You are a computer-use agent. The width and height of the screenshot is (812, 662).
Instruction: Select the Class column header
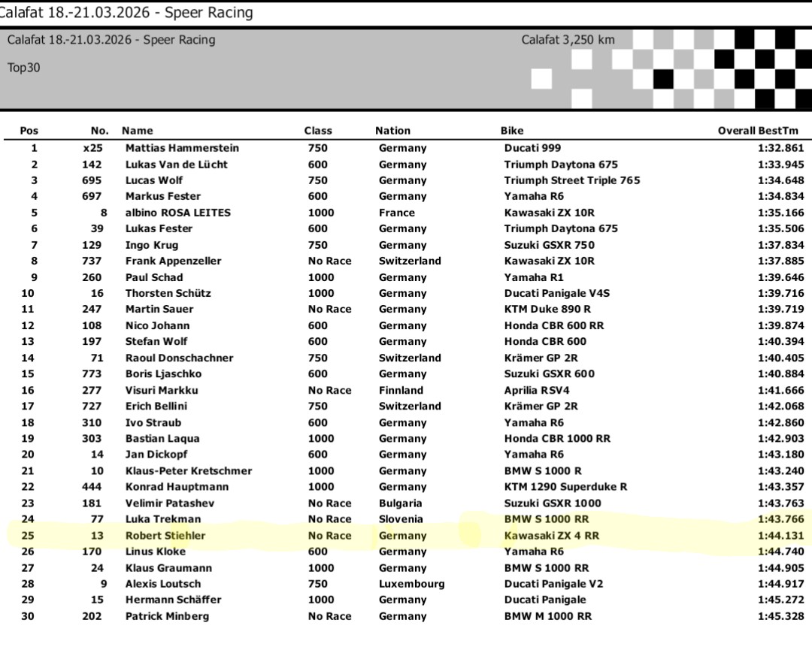click(317, 131)
